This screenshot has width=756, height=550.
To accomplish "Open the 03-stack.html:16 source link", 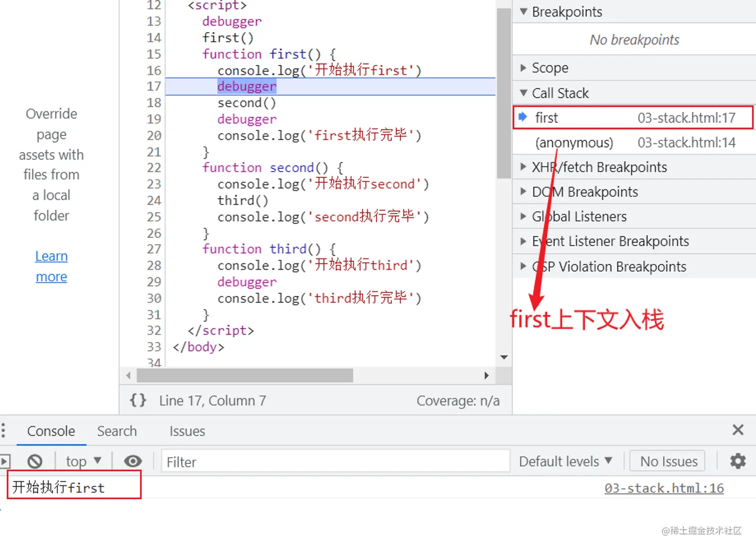I will pos(664,488).
